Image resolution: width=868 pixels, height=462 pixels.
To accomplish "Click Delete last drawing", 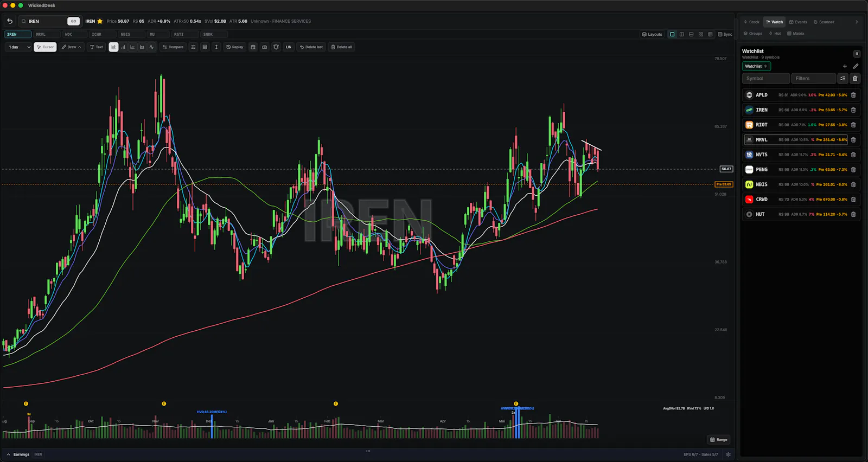I will coord(311,47).
